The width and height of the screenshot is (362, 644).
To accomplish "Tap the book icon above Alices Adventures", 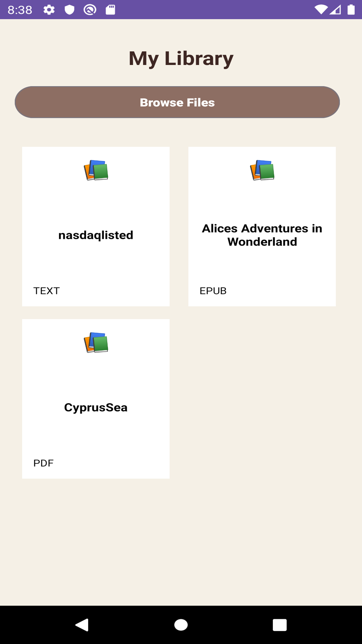I will pos(262,170).
